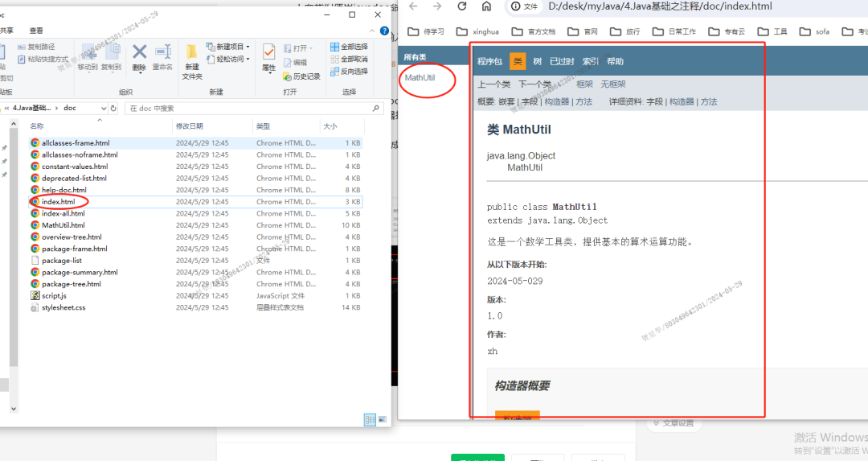Open the MathUtil link under 所有类
This screenshot has height=461, width=868.
pos(420,78)
